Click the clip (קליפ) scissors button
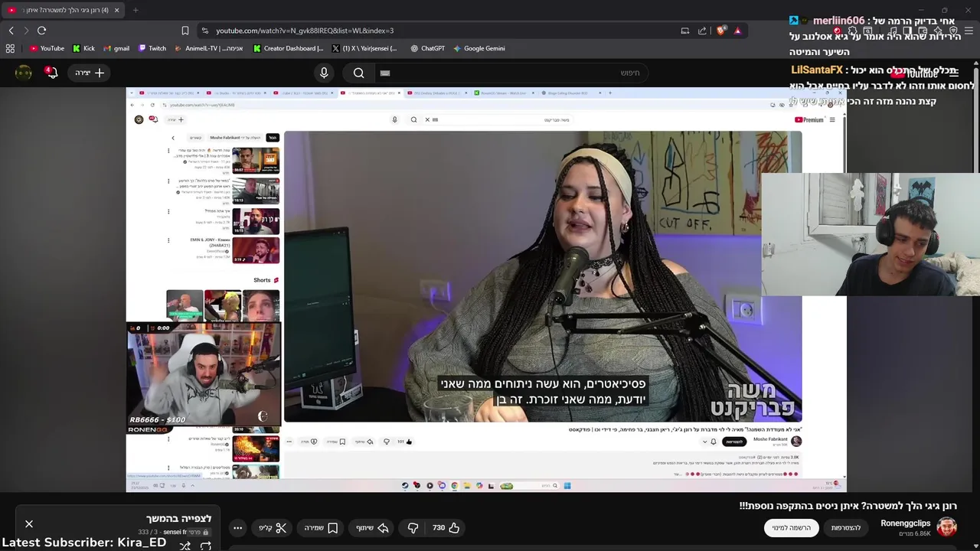Image resolution: width=980 pixels, height=551 pixels. pos(273,528)
